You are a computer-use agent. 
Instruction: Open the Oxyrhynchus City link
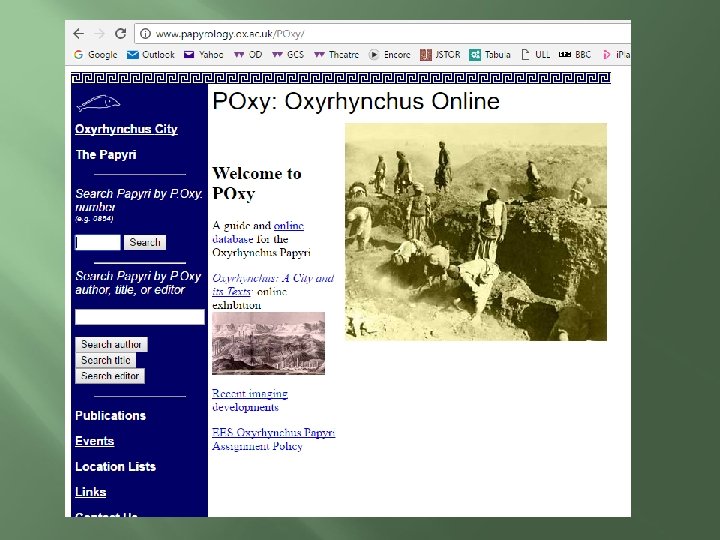click(x=126, y=129)
